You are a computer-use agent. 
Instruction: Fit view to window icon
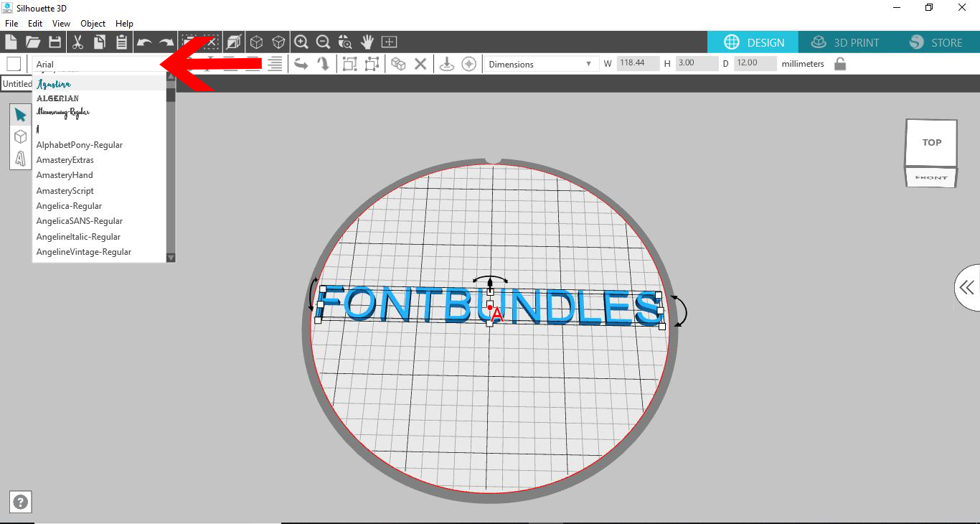point(389,42)
